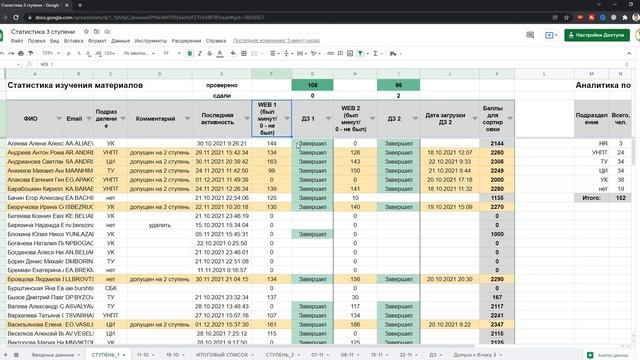Select comment cell 'удалить'
Screen dimensions: 640x360
tap(160, 225)
